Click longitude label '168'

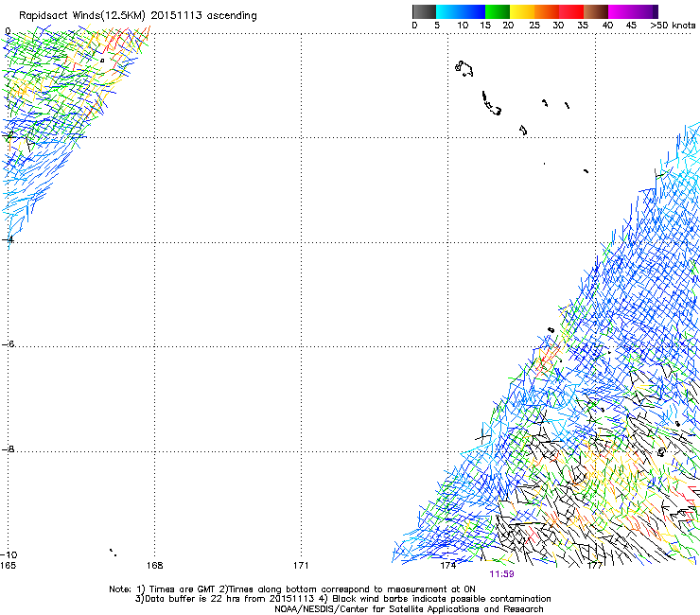tap(154, 566)
